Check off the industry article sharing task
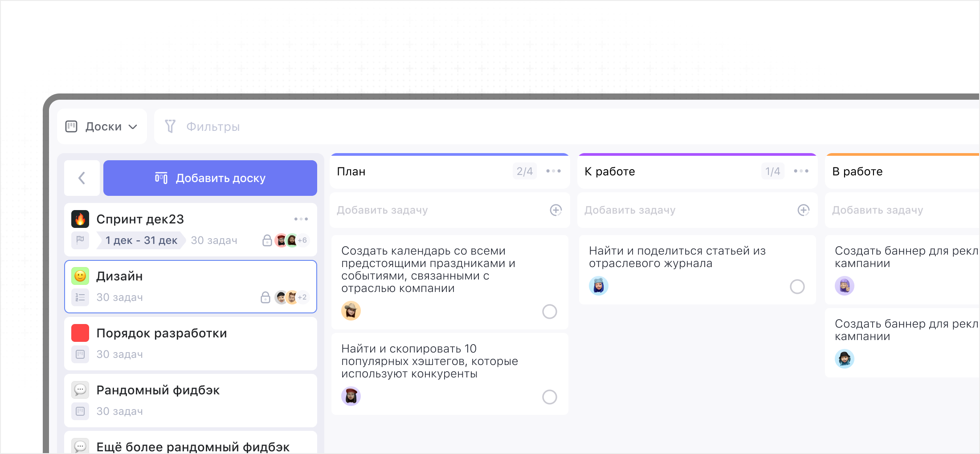 tap(797, 287)
